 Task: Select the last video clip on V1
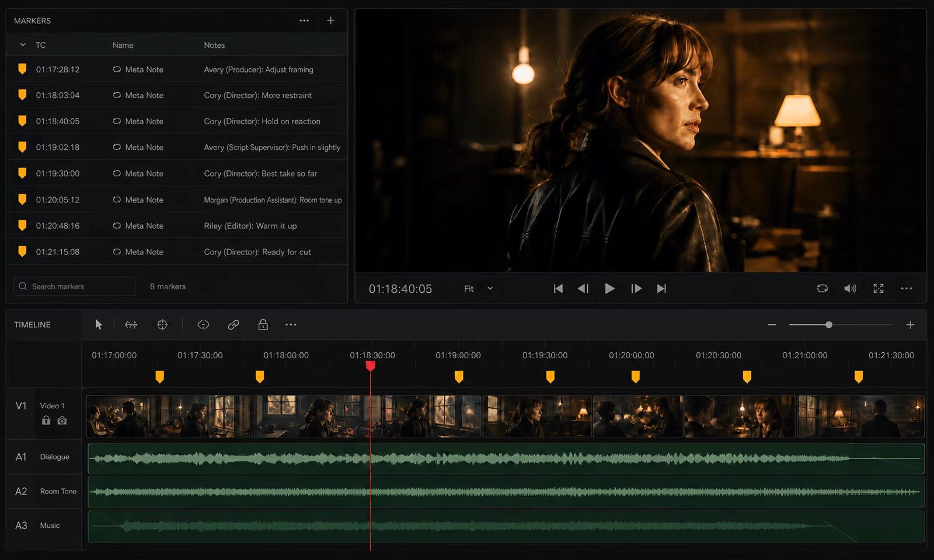[861, 416]
